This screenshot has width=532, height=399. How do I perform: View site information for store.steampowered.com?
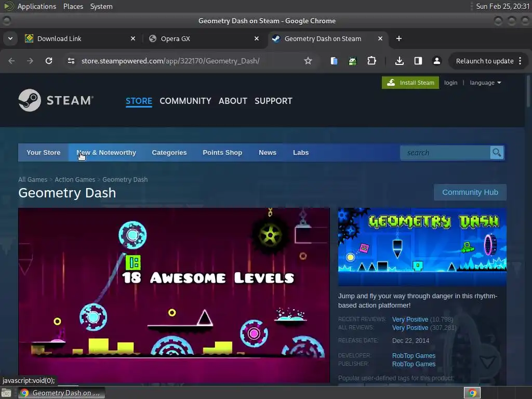tap(71, 61)
